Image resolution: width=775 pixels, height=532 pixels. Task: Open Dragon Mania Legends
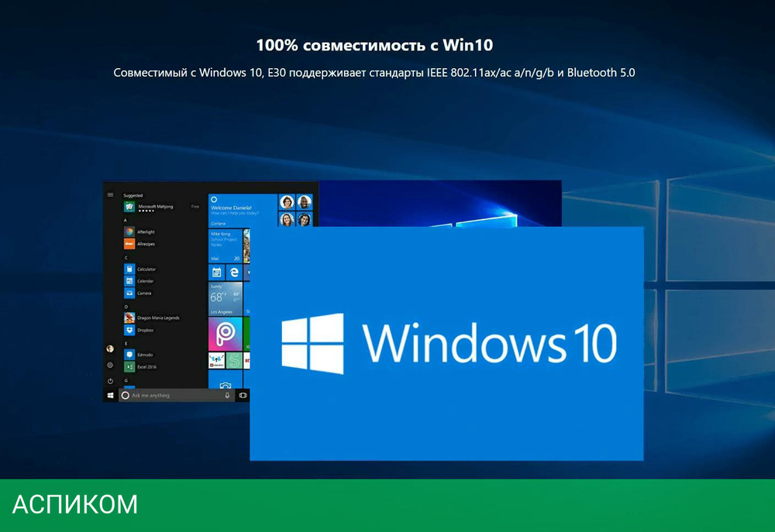coord(151,317)
